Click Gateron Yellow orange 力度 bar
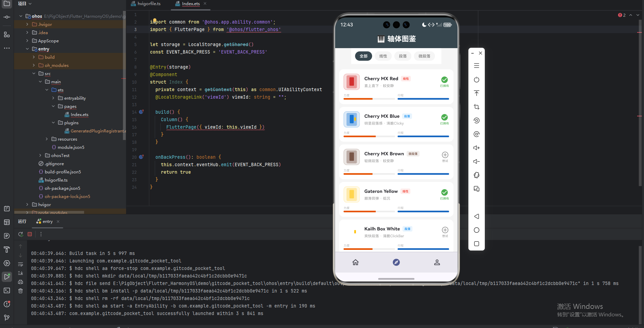644x328 pixels. [x=359, y=211]
